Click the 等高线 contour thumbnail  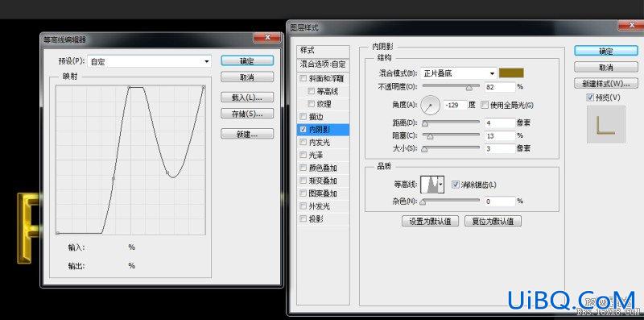coord(429,185)
